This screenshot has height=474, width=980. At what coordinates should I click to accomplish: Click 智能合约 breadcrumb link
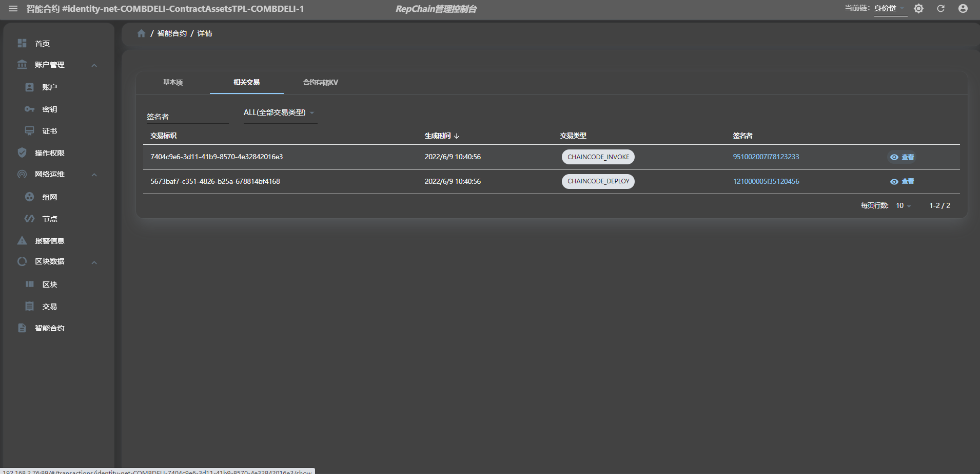pos(172,33)
